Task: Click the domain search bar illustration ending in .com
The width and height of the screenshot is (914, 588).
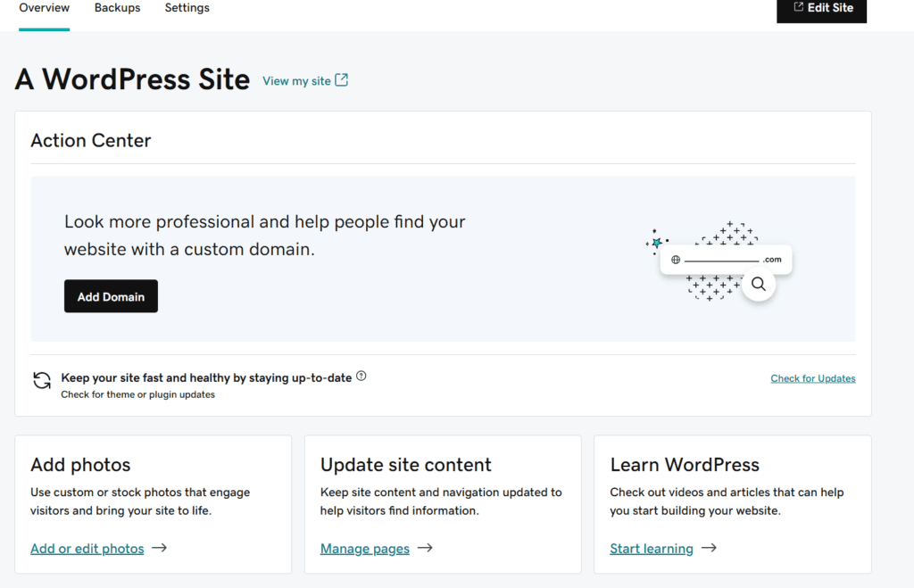Action: [726, 260]
